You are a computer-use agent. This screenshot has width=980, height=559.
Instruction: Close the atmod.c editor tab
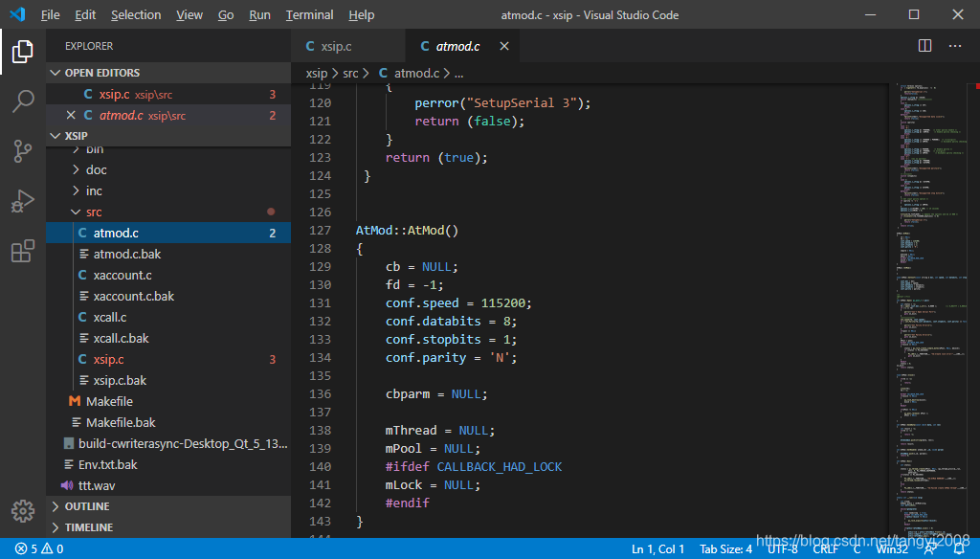504,46
